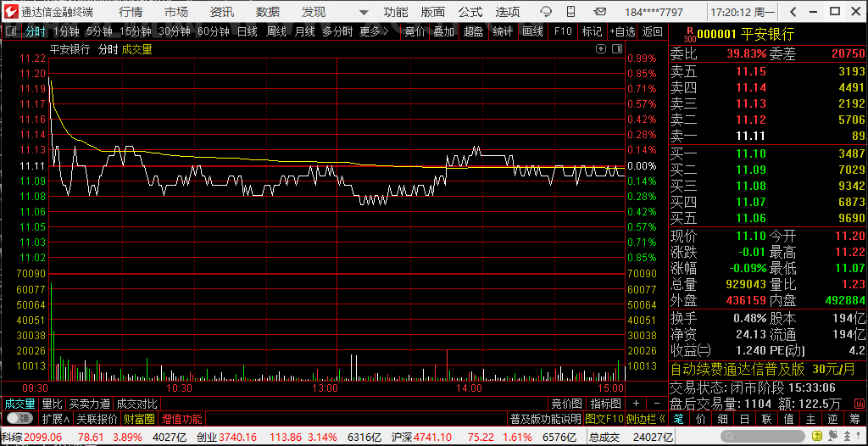Switch to the 周线 weekly chart

point(275,31)
